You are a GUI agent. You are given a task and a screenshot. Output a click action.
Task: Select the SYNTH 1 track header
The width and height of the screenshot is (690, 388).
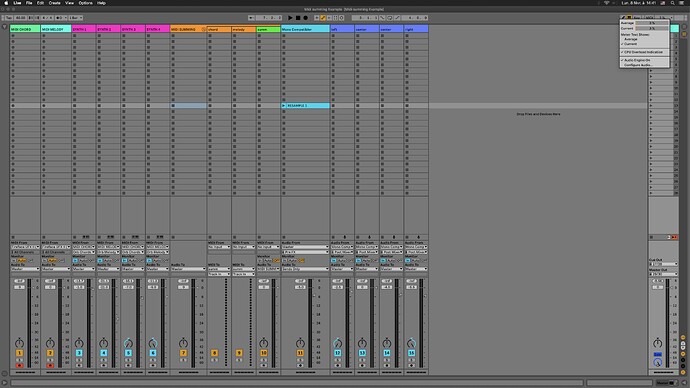[x=84, y=29]
